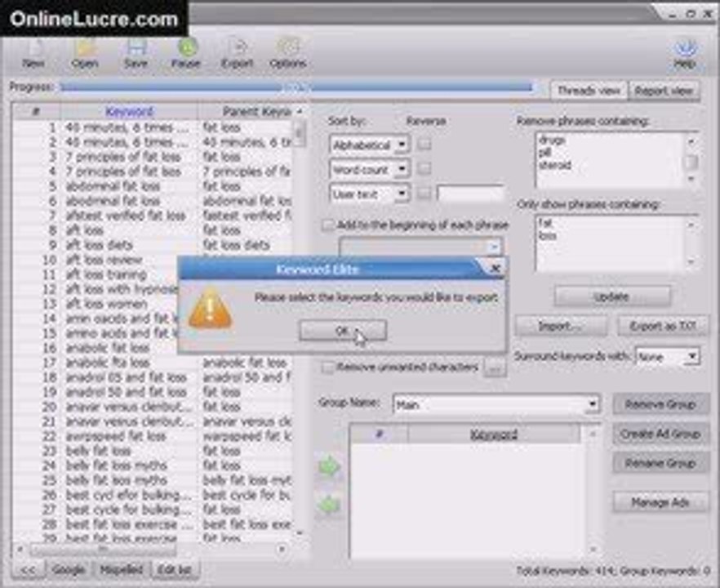Select row 5 'abdominal fat loss'
Viewport: 720px width, 588px height.
coord(153,186)
